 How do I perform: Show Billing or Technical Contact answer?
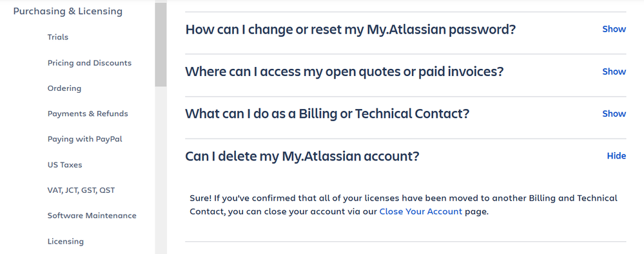(x=614, y=114)
